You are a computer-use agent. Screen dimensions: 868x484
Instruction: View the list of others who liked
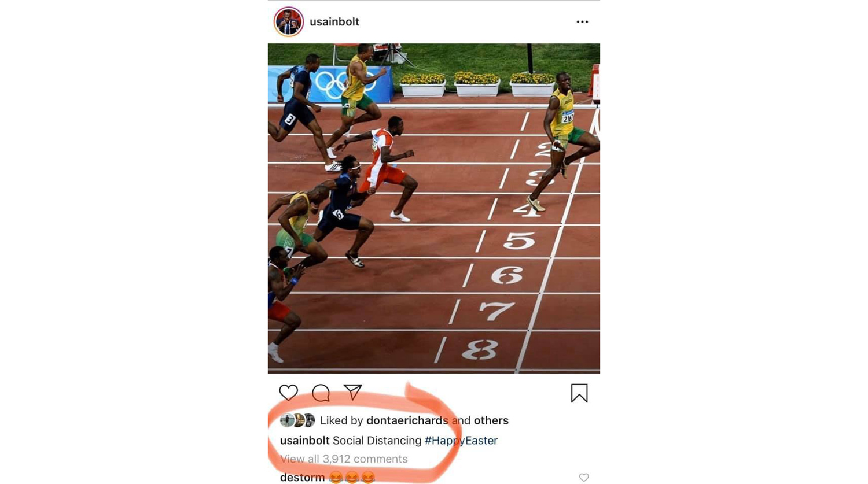point(491,420)
